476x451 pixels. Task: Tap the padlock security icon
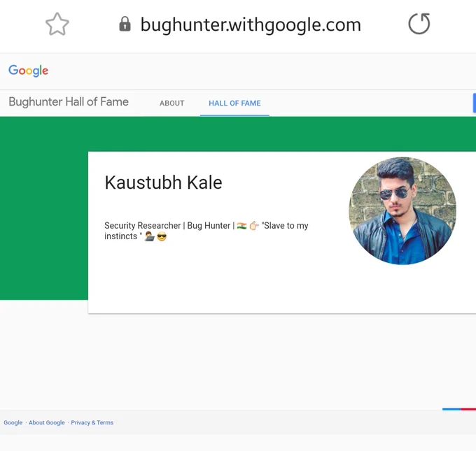(x=125, y=24)
